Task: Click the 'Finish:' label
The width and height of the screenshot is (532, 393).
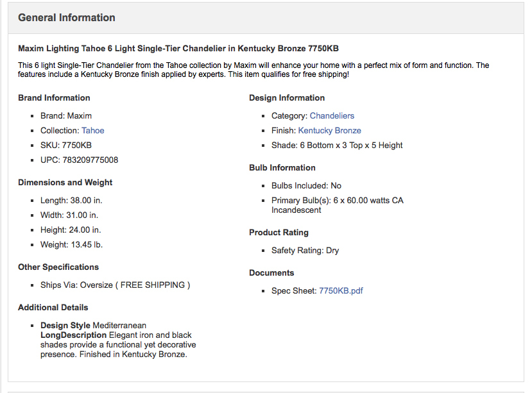Action: [284, 131]
